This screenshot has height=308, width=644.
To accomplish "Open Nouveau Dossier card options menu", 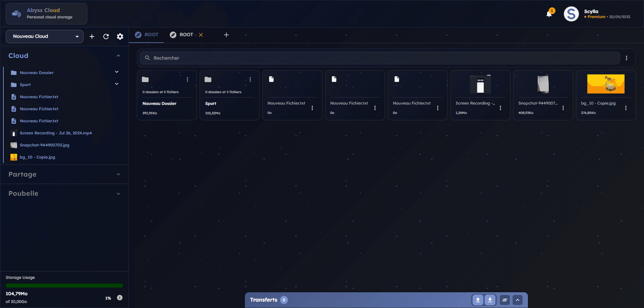I will coord(187,79).
